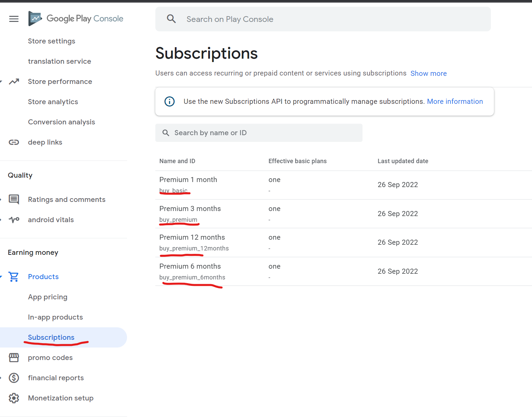Screen dimensions: 532x419
Task: Click the buy_premium_6months product ID
Action: coord(192,277)
